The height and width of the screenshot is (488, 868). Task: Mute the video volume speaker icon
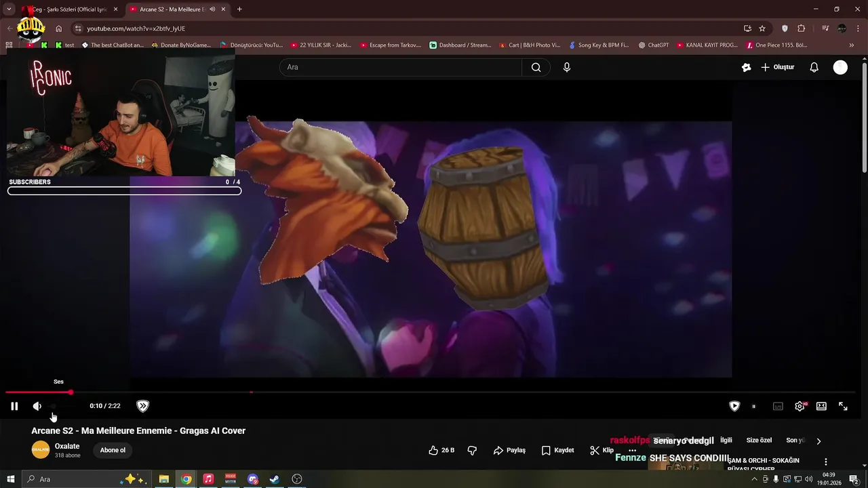click(37, 406)
